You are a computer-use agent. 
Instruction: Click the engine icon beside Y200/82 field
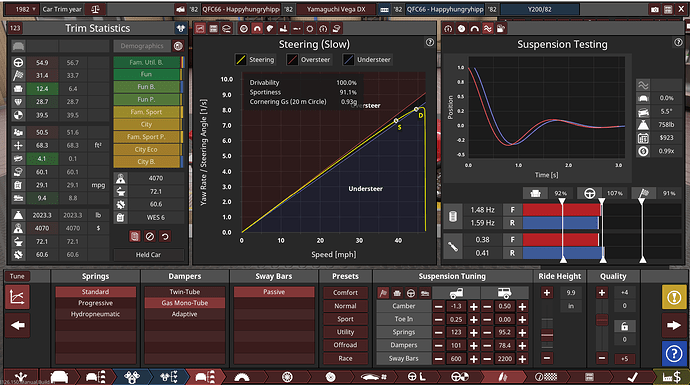click(384, 9)
